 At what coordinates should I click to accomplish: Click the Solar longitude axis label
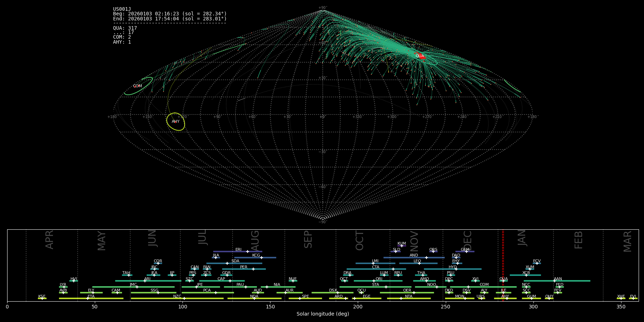(323, 314)
